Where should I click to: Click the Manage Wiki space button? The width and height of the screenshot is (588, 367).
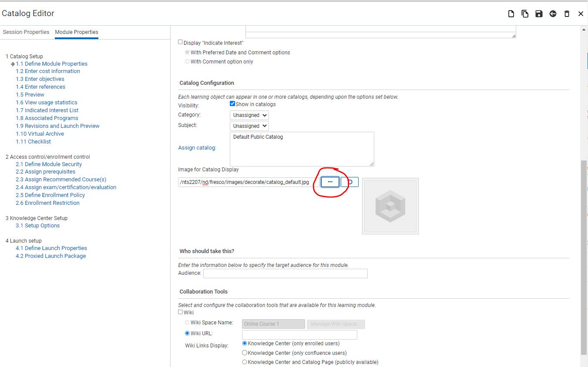(336, 324)
